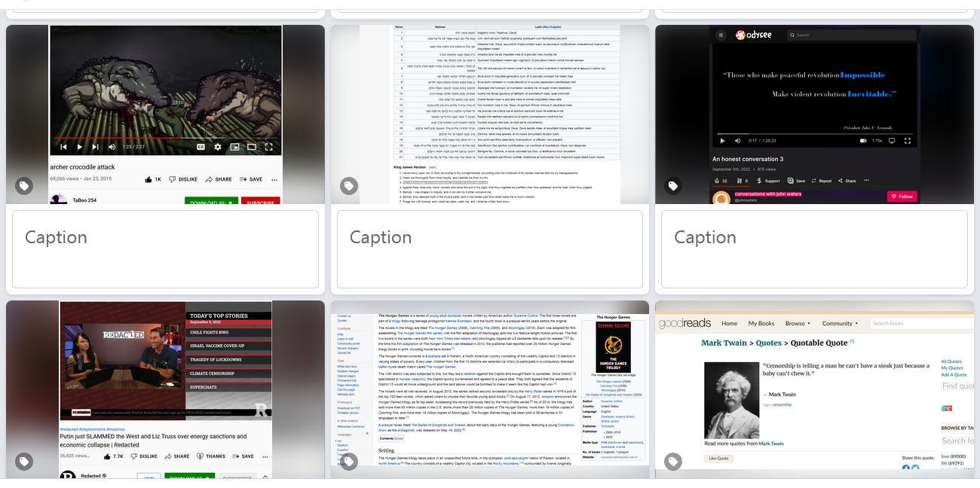This screenshot has width=980, height=488.
Task: Dislike the Redacted Putin video
Action: [x=143, y=456]
